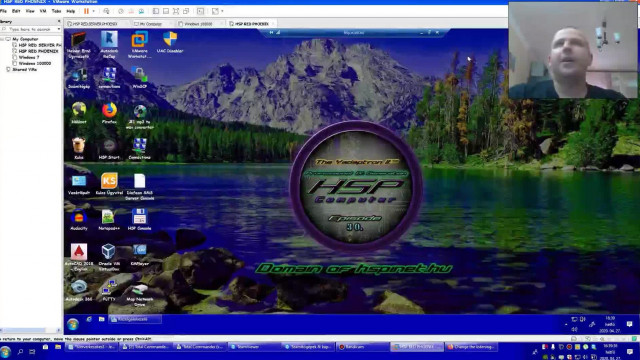Screen dimensions: 640x360
Task: Select HSP RED SERVER in library tree
Action: tap(37, 45)
